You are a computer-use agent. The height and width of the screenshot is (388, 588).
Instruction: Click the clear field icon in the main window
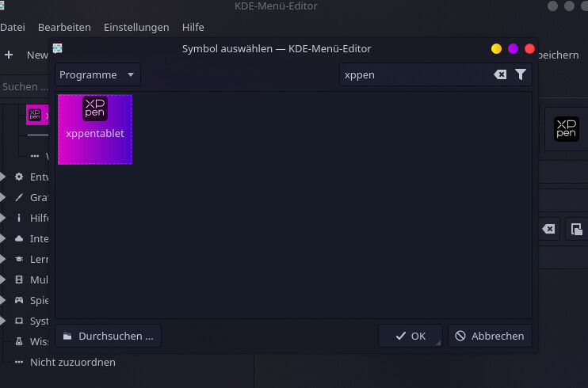click(548, 229)
